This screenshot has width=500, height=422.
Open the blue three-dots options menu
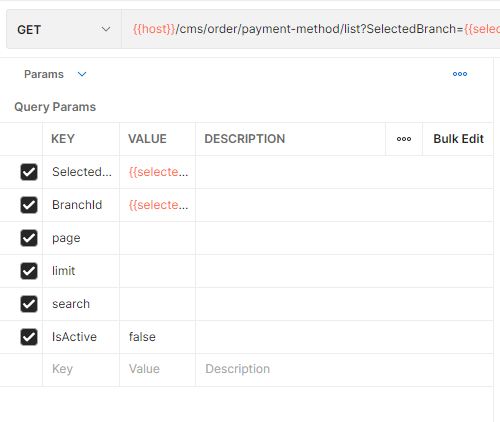click(x=460, y=74)
